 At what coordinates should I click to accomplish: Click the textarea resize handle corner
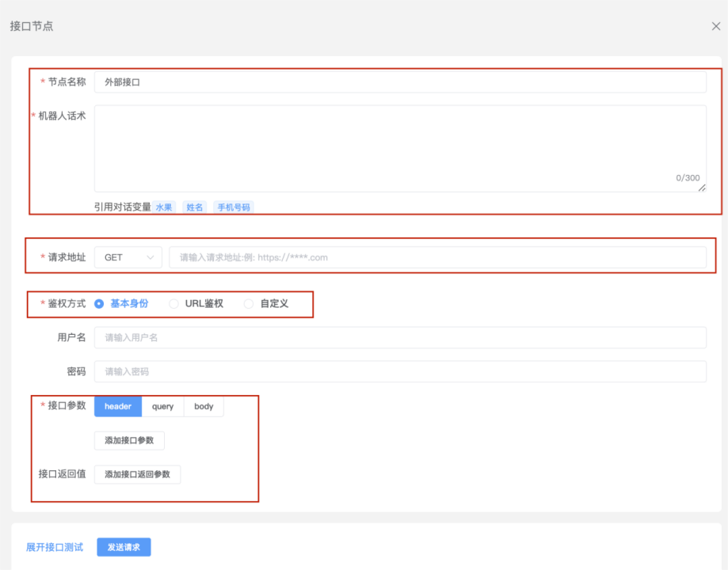click(702, 188)
